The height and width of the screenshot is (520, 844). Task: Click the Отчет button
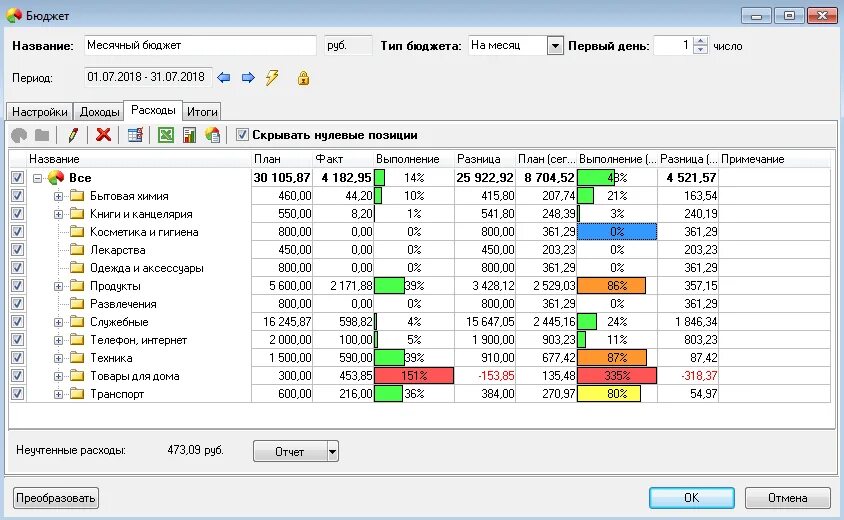tap(290, 452)
